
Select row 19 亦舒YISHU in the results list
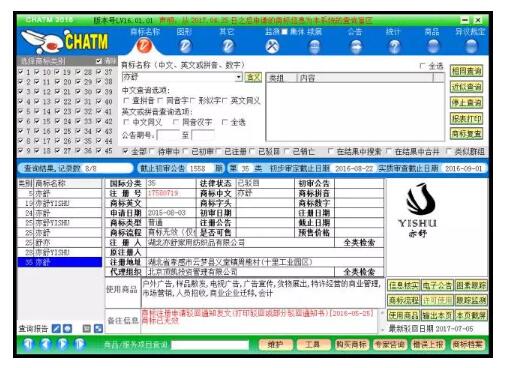pos(60,203)
